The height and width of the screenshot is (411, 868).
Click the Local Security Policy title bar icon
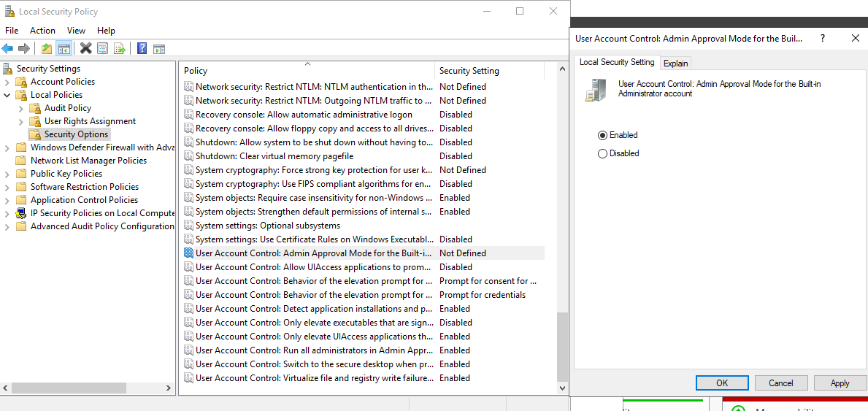pyautogui.click(x=9, y=10)
